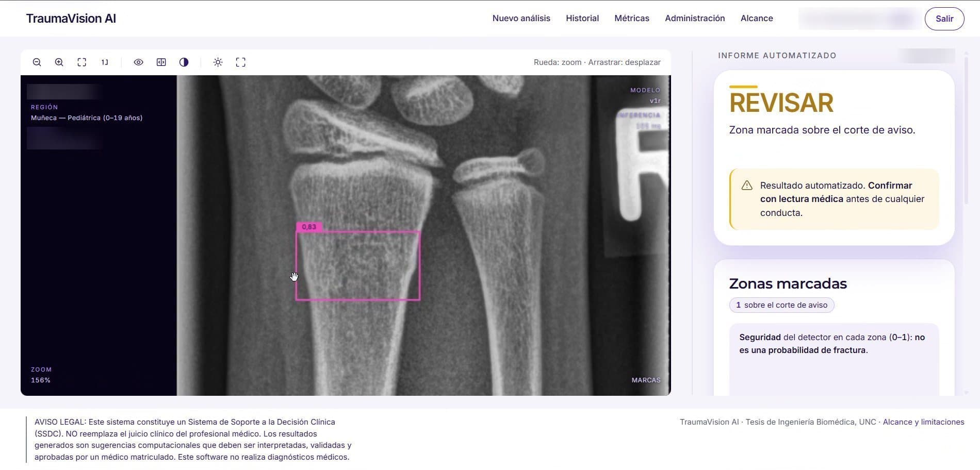This screenshot has width=980, height=470.
Task: Open Administración menu item
Action: pos(695,18)
